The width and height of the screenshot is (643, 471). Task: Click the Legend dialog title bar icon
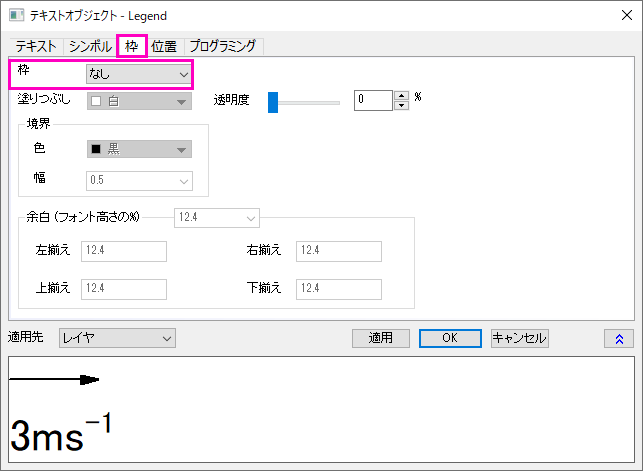[17, 16]
